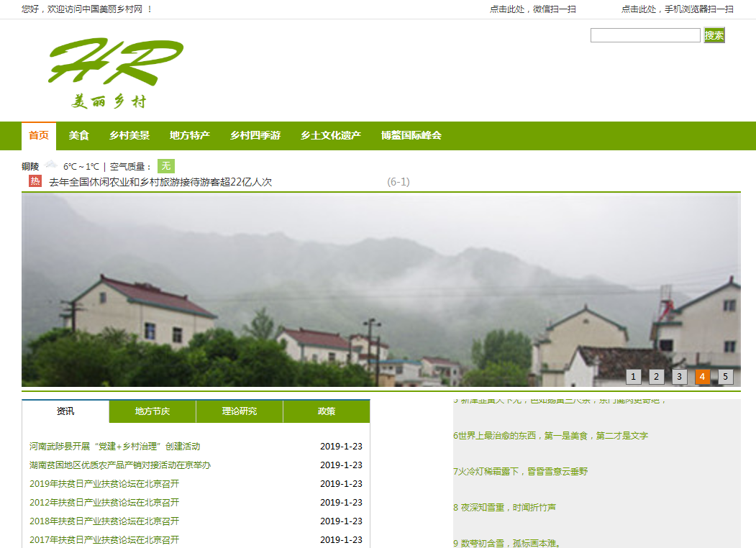Switch banner to slide 2
Viewport: 756px width, 548px height.
coord(657,376)
